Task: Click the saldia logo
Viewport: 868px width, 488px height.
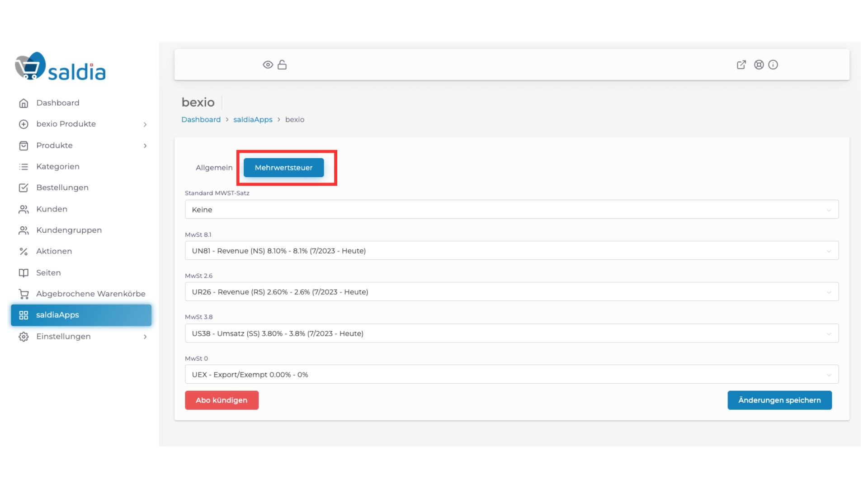Action: tap(61, 66)
